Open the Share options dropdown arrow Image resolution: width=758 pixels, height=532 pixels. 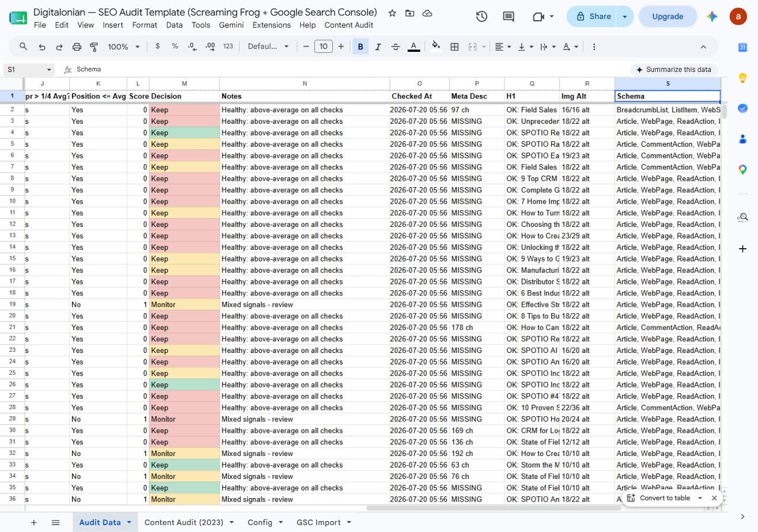[x=625, y=17]
